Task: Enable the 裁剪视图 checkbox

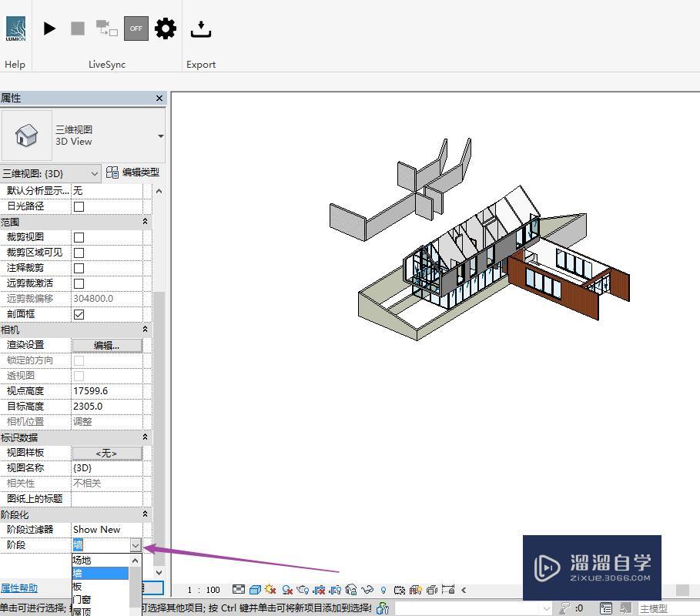Action: pos(79,237)
